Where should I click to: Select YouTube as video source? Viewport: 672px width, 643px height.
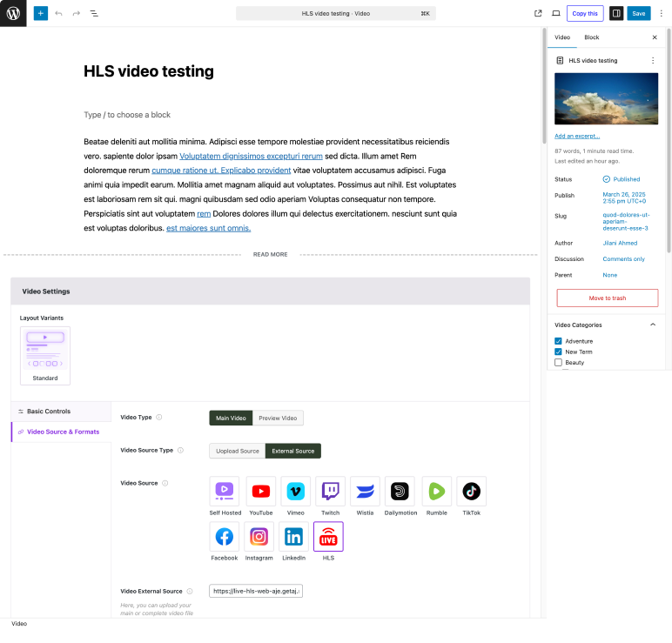(261, 492)
